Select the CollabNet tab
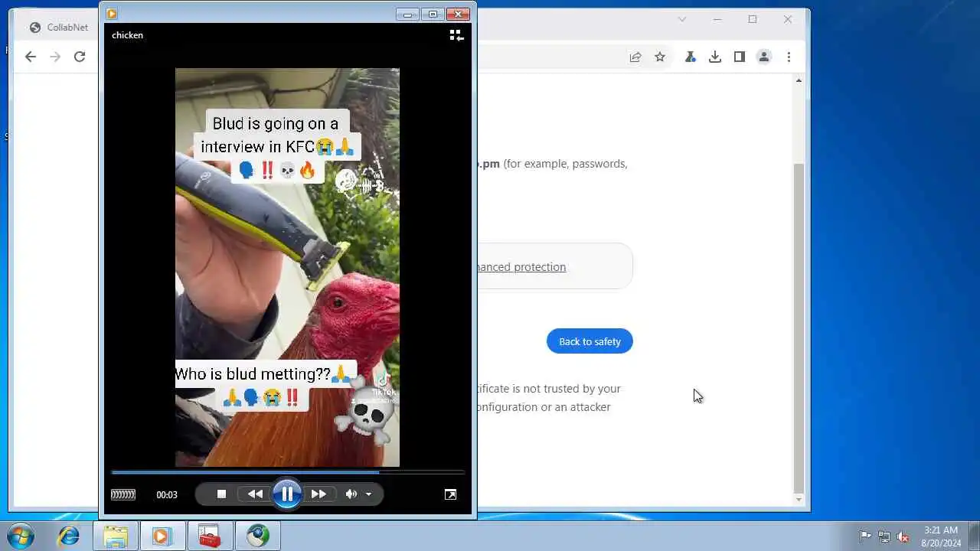Viewport: 980px width, 551px height. pyautogui.click(x=60, y=28)
